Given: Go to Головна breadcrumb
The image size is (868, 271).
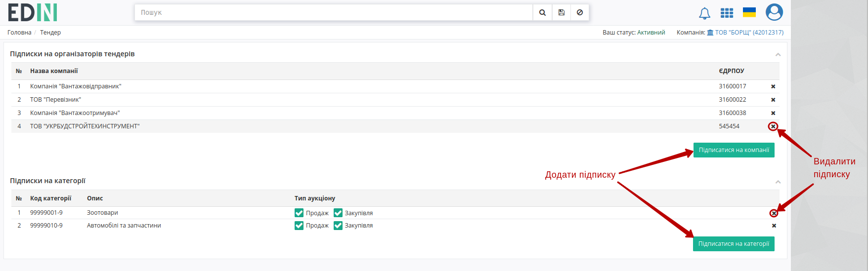Looking at the screenshot, I should pyautogui.click(x=19, y=33).
